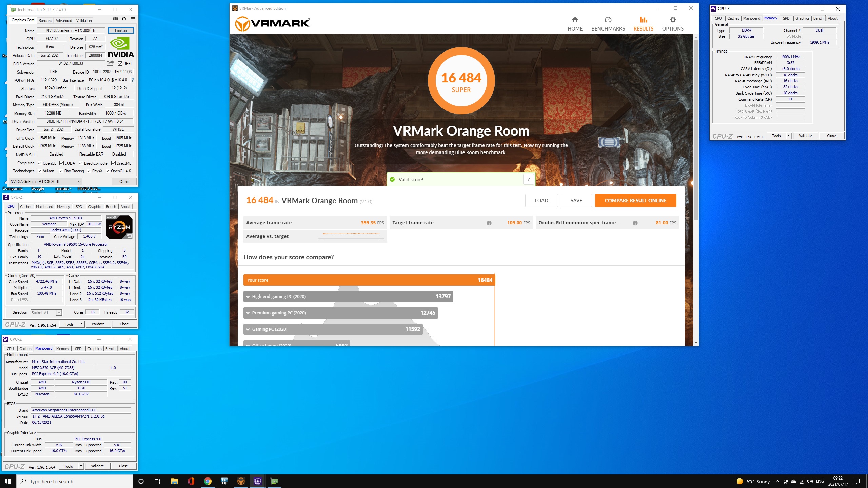868x488 pixels.
Task: Open Tools dropdown arrow in CPU-Z CPU window
Action: pyautogui.click(x=81, y=324)
